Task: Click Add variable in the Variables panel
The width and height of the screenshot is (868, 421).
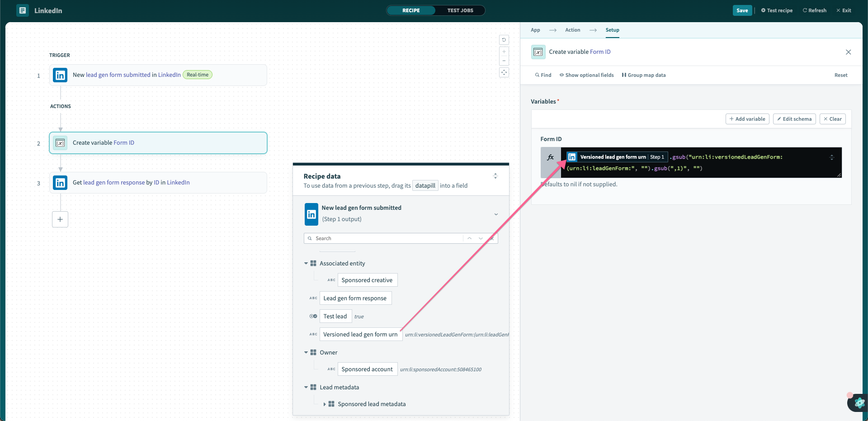Action: 747,118
